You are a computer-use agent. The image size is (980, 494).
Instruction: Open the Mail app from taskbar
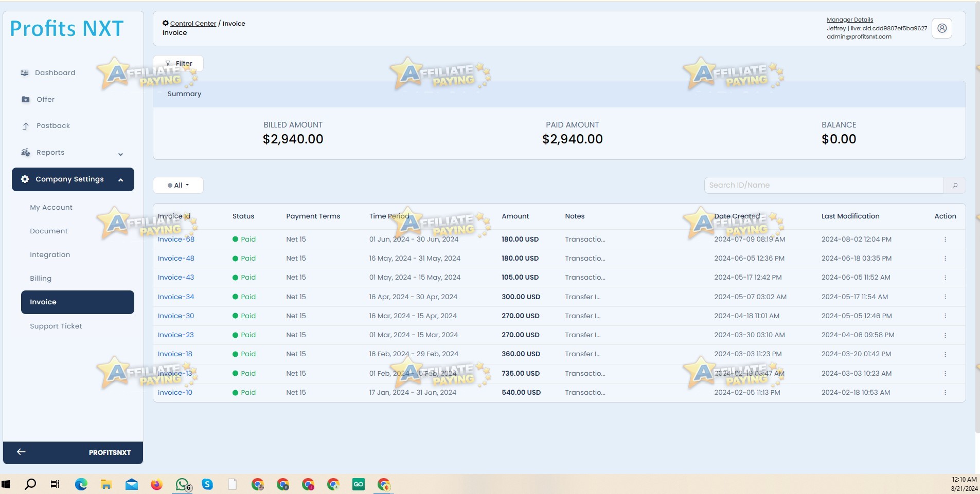[132, 484]
